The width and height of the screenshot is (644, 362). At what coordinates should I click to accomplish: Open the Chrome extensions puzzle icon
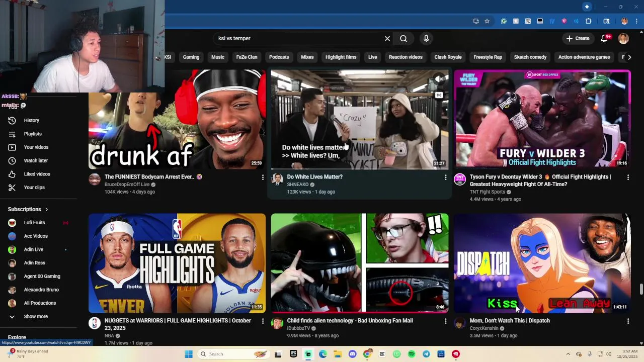(x=588, y=21)
